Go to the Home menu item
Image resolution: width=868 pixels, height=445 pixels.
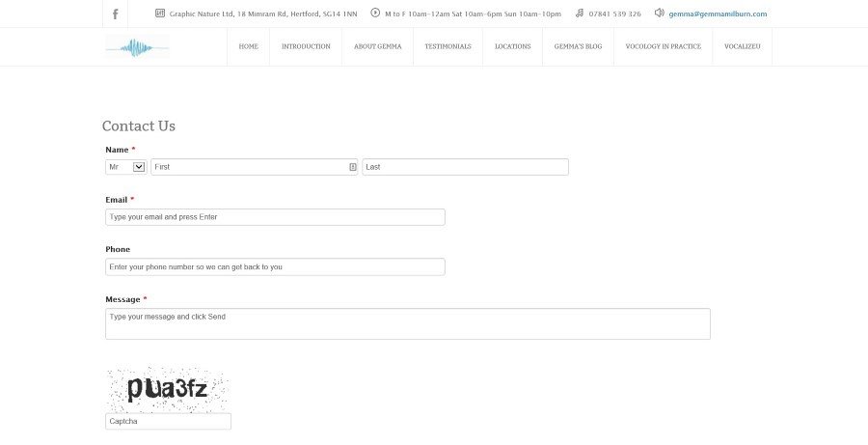248,46
